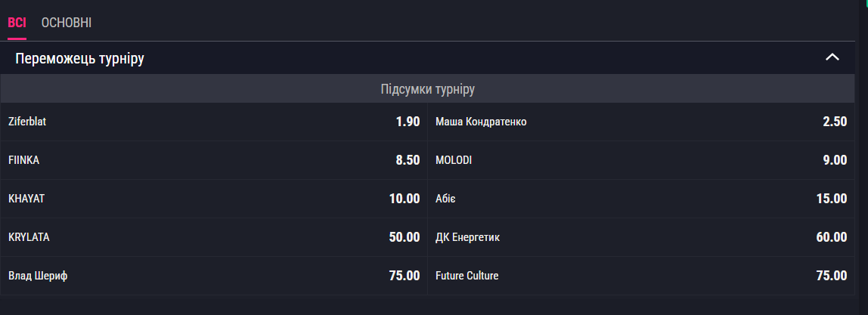Click the Ziferblat name label
Image resolution: width=868 pixels, height=315 pixels.
[27, 122]
